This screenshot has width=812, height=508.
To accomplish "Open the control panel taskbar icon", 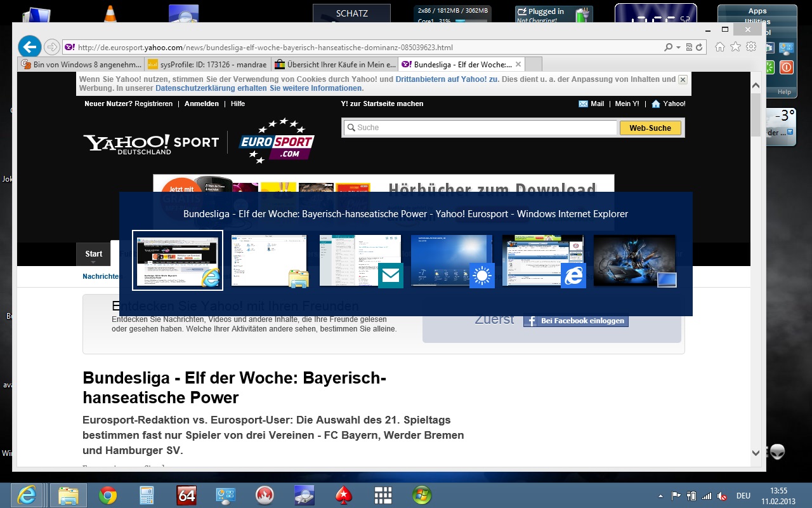I will (226, 495).
